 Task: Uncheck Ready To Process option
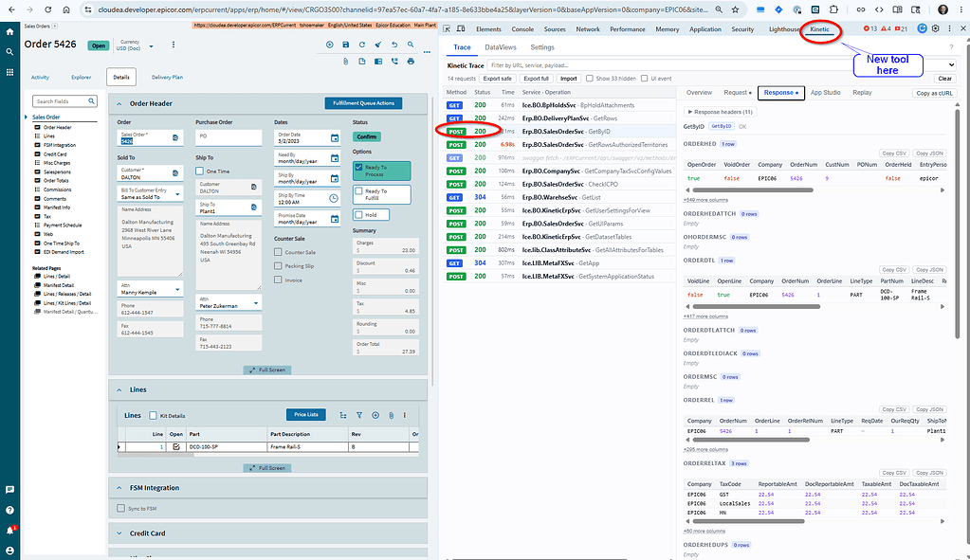[358, 168]
